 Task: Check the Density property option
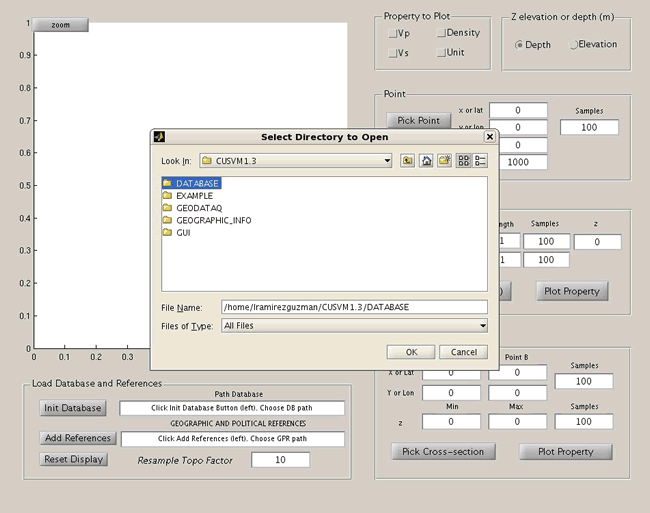point(441,33)
